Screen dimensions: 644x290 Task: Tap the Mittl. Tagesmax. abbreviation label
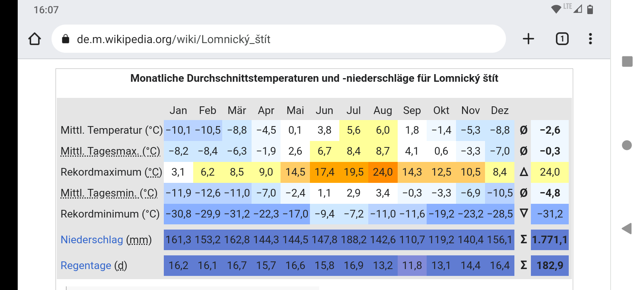coord(110,151)
